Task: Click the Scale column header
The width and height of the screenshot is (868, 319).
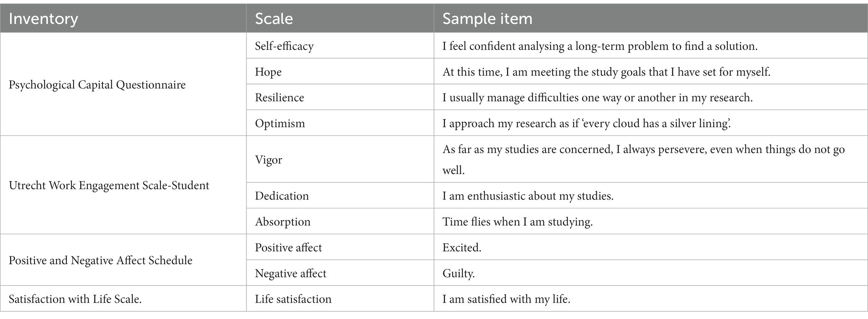Action: pyautogui.click(x=340, y=18)
